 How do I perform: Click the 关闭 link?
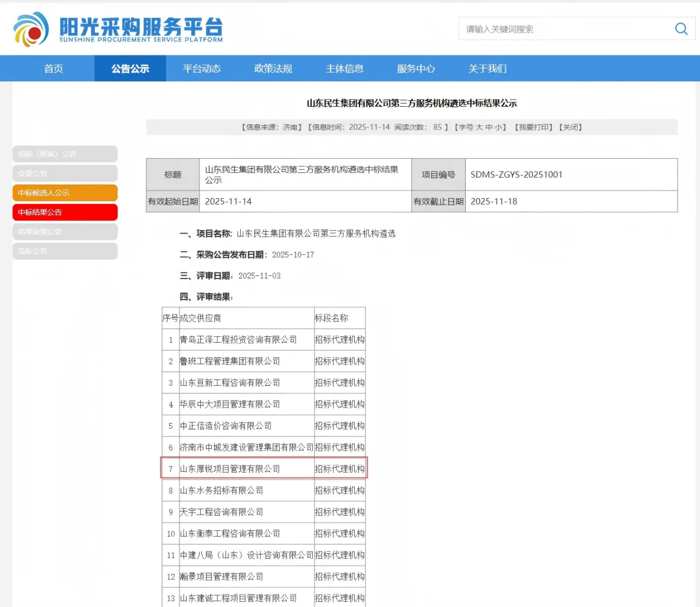pyautogui.click(x=571, y=127)
